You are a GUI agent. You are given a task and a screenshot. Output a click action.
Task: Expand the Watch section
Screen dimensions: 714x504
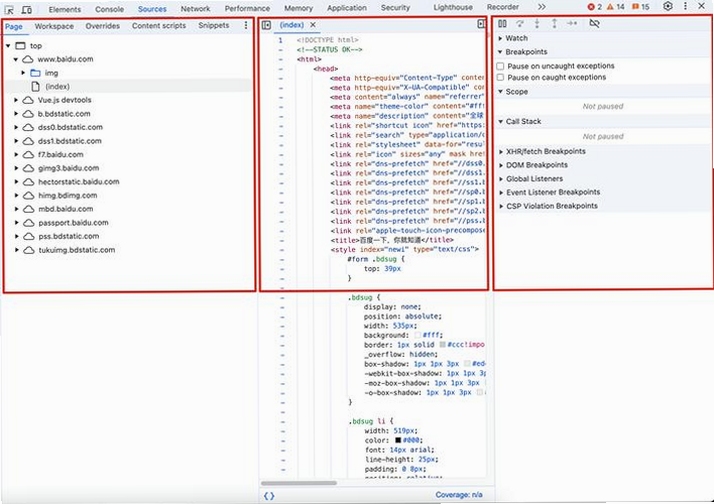501,38
